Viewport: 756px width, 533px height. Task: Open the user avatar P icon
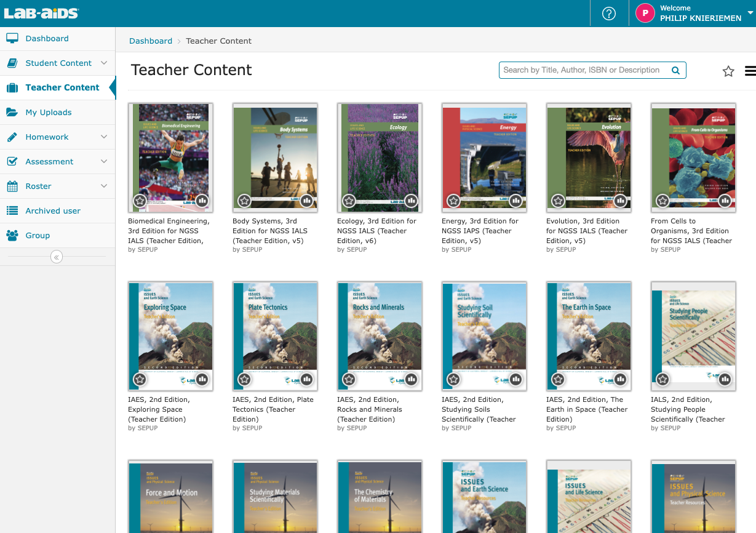[x=645, y=13]
